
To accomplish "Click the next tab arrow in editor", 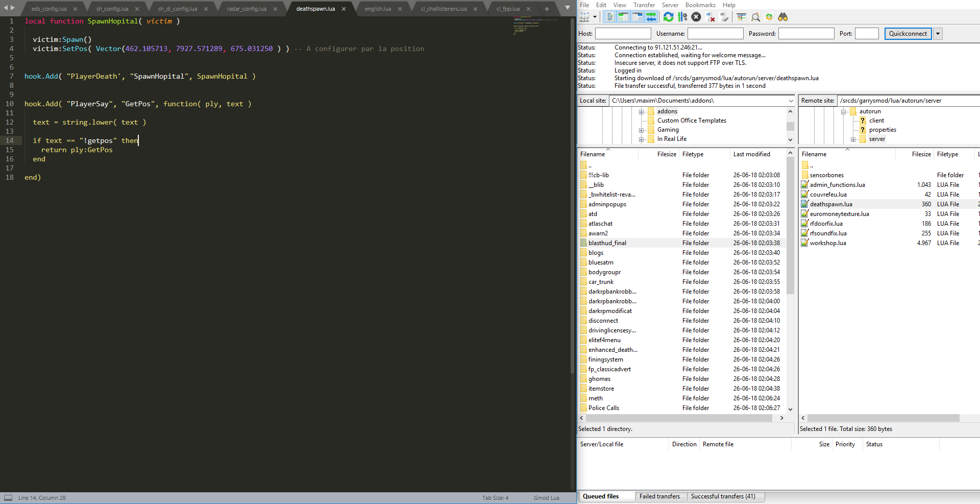I will [13, 8].
